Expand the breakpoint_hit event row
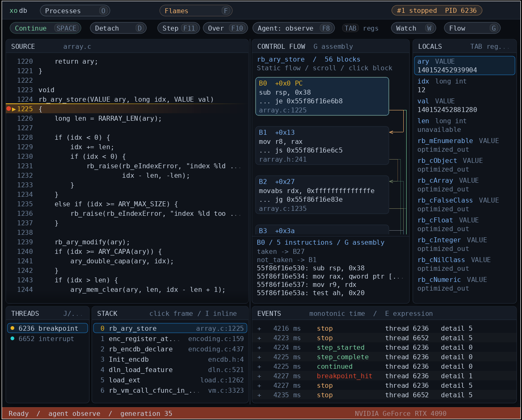 [x=259, y=376]
